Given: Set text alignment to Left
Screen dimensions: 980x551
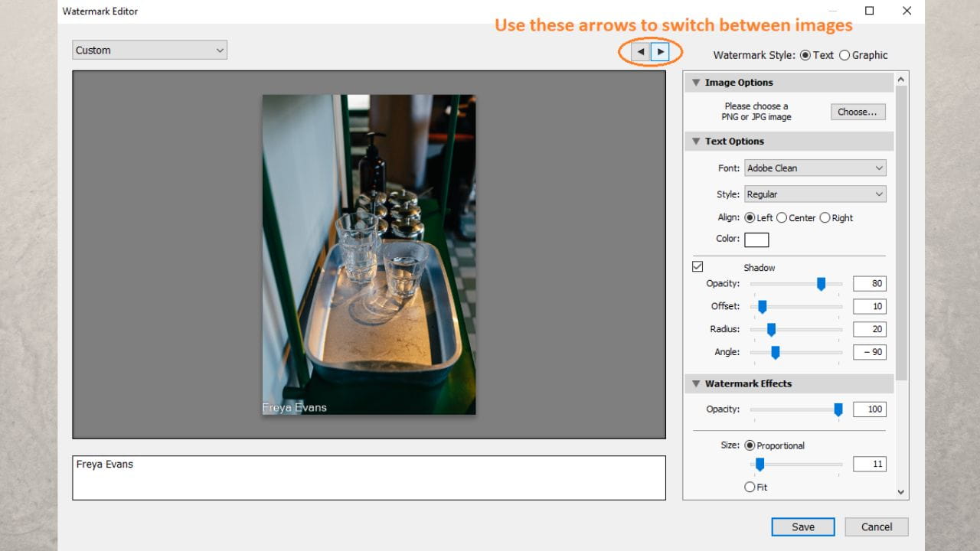Looking at the screenshot, I should click(x=750, y=218).
